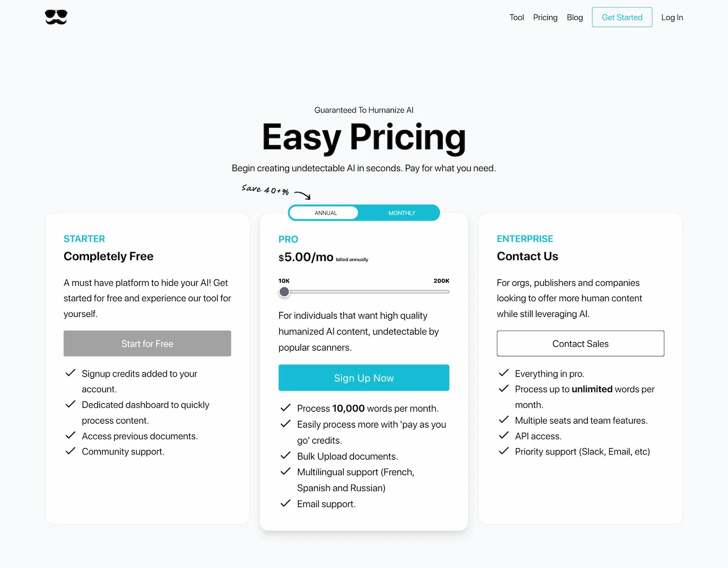Open the Tool menu item
Screen dimensions: 728x568
point(516,18)
